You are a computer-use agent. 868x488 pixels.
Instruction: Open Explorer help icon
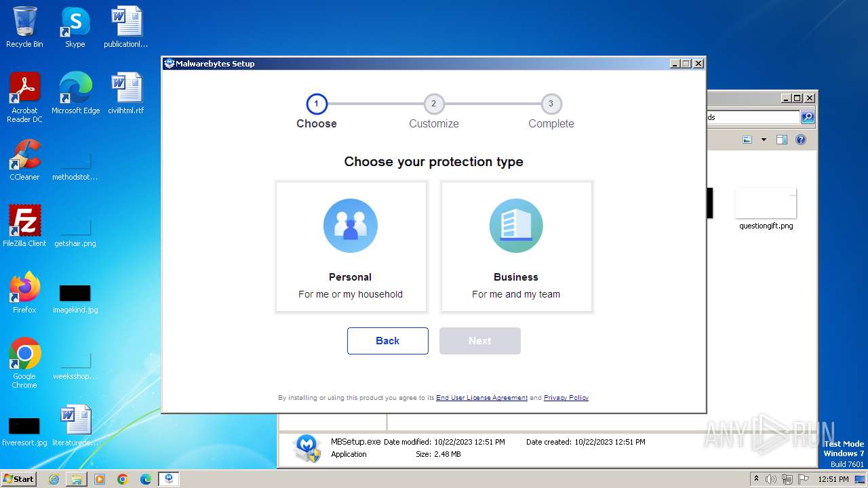tap(801, 140)
